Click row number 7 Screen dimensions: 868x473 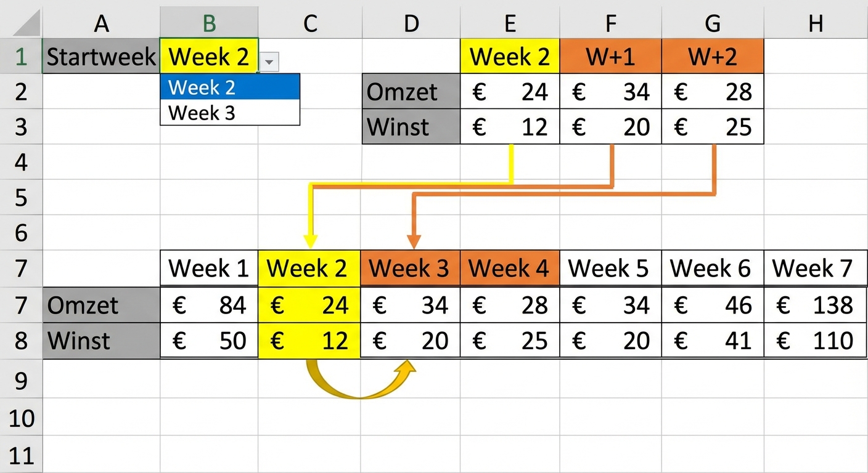point(21,269)
